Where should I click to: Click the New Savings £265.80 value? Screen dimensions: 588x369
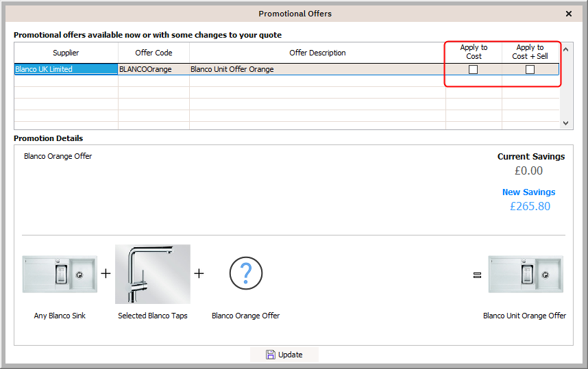[x=530, y=206]
